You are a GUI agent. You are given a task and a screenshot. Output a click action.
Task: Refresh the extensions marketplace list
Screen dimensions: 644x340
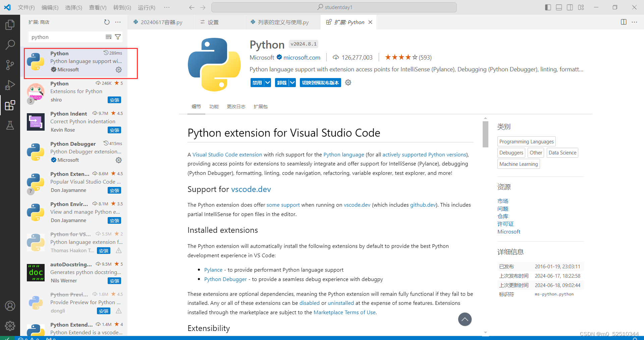tap(107, 22)
